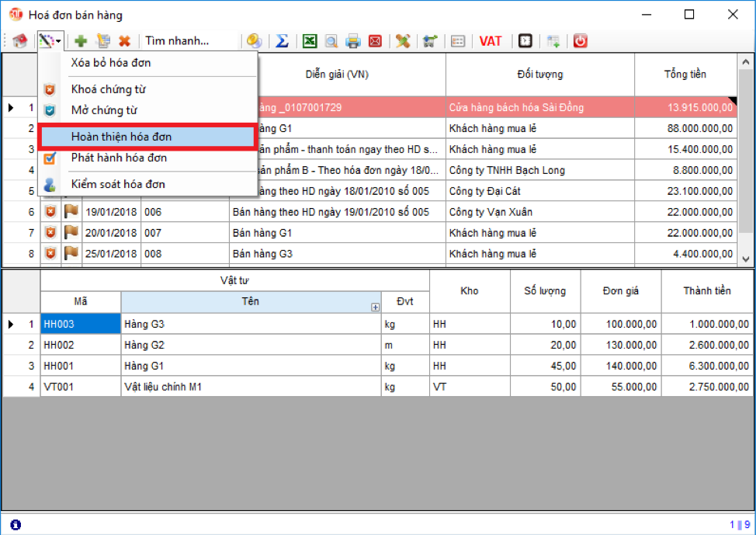This screenshot has height=535, width=756.
Task: Click the info icon in status bar
Action: coord(16,524)
